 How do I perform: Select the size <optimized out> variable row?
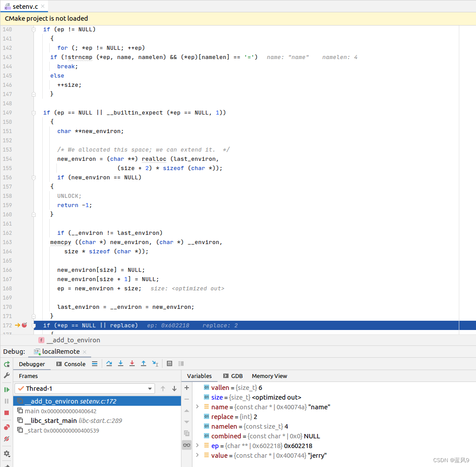coord(334,397)
